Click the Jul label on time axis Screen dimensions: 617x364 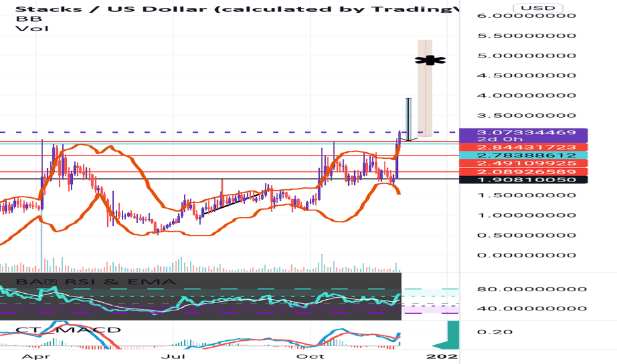tap(173, 357)
